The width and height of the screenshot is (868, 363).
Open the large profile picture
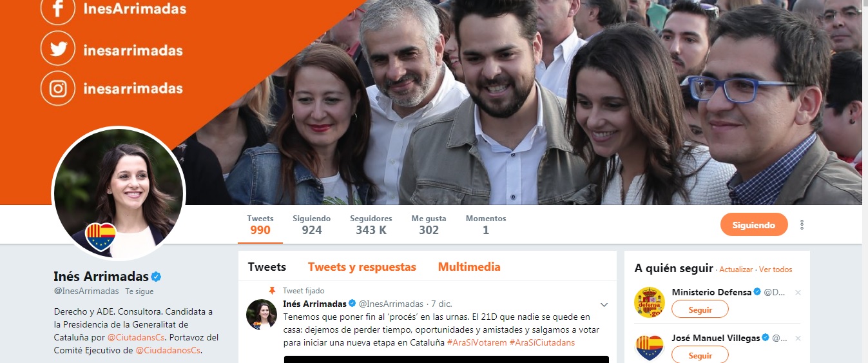click(119, 192)
